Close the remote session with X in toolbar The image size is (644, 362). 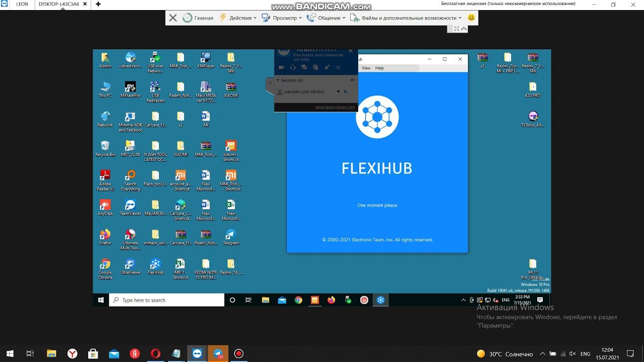pos(173,18)
